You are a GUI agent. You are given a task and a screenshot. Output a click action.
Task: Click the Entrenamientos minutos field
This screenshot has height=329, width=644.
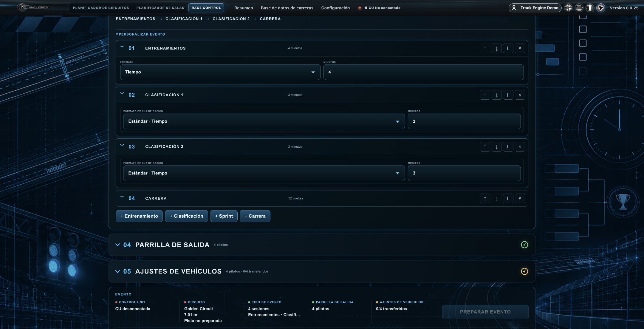point(423,72)
